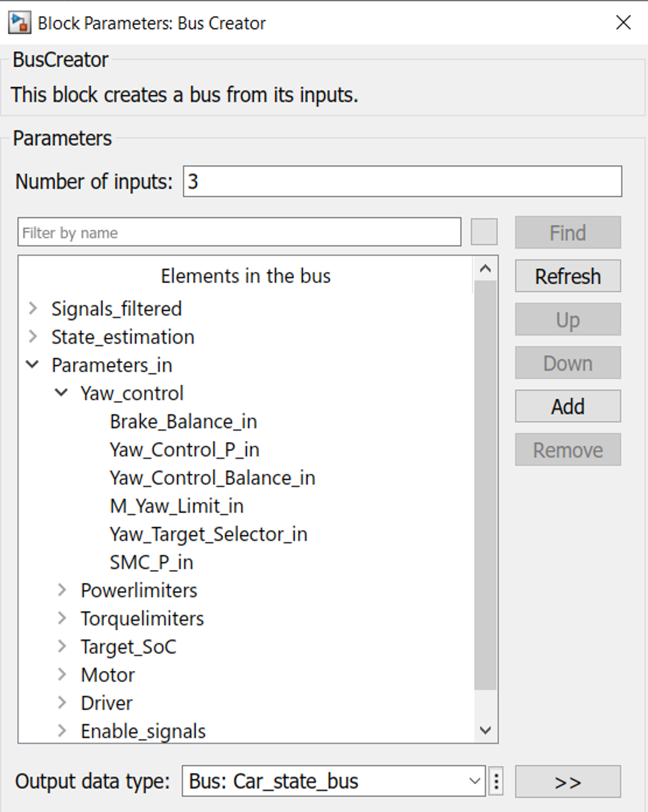648x812 pixels.
Task: Click the Up button
Action: click(x=568, y=319)
